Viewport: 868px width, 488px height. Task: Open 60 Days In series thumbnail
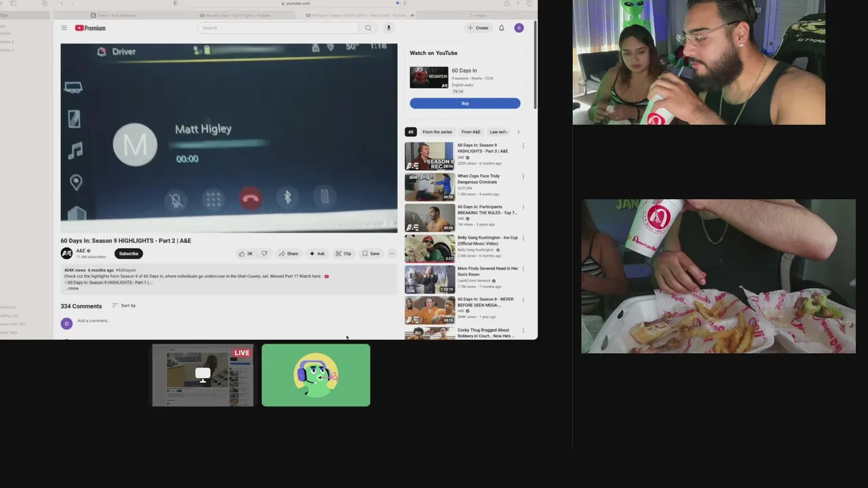pyautogui.click(x=429, y=77)
